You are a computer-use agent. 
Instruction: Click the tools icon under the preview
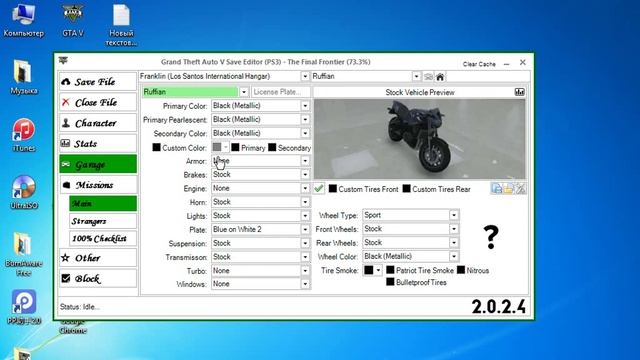click(520, 189)
